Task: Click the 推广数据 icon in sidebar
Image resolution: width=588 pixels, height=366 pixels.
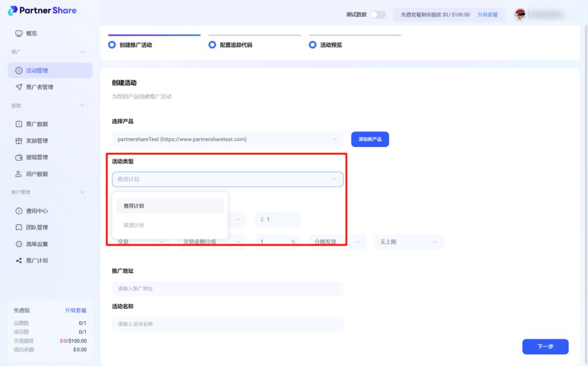Action: [19, 124]
